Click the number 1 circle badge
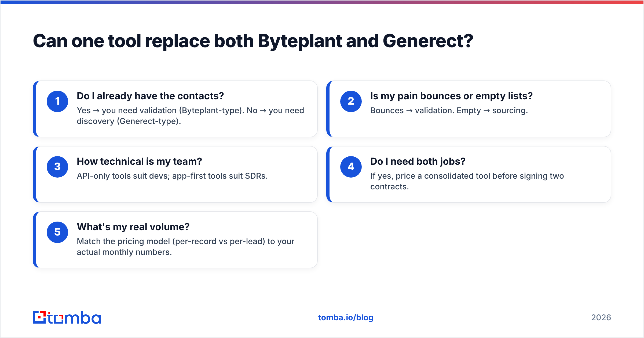The image size is (644, 338). (x=57, y=101)
